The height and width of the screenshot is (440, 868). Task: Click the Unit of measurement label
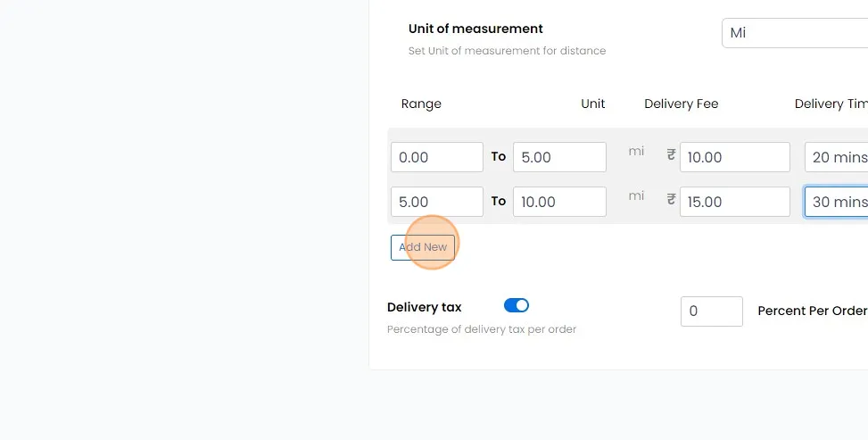pyautogui.click(x=475, y=29)
